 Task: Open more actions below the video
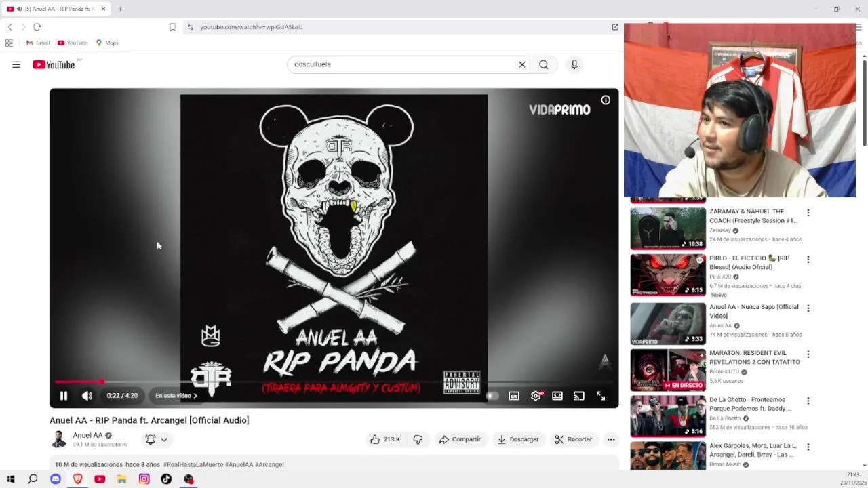611,439
